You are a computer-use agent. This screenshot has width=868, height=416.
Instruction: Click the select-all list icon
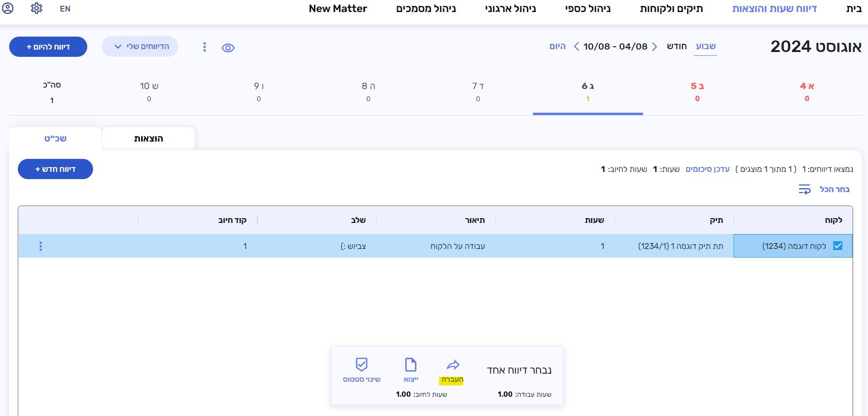coord(804,189)
